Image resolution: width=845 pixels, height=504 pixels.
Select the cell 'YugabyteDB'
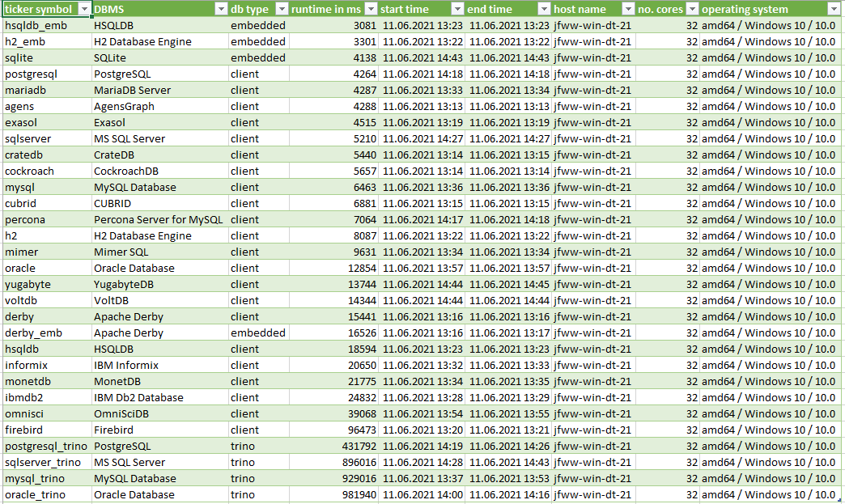pos(160,284)
